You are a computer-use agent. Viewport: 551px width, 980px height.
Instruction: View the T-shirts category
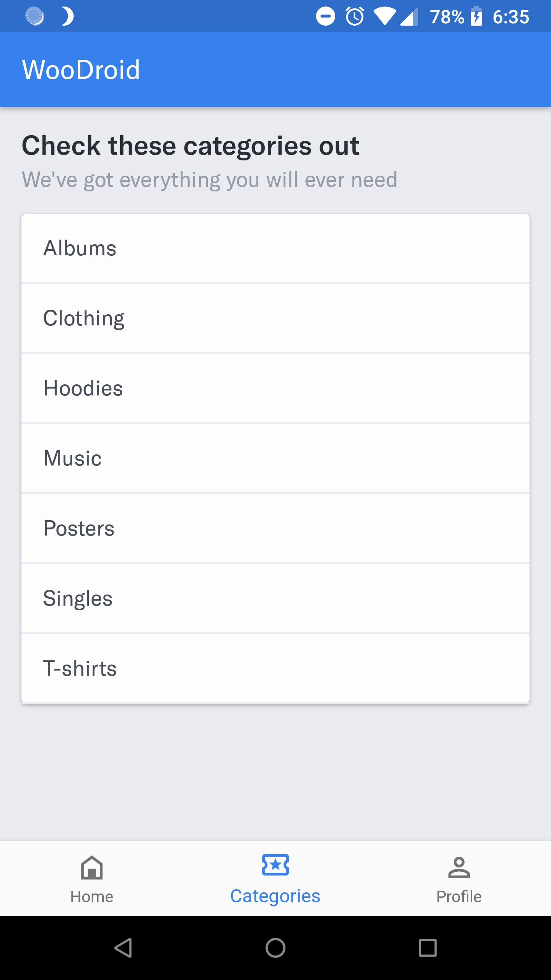(275, 668)
